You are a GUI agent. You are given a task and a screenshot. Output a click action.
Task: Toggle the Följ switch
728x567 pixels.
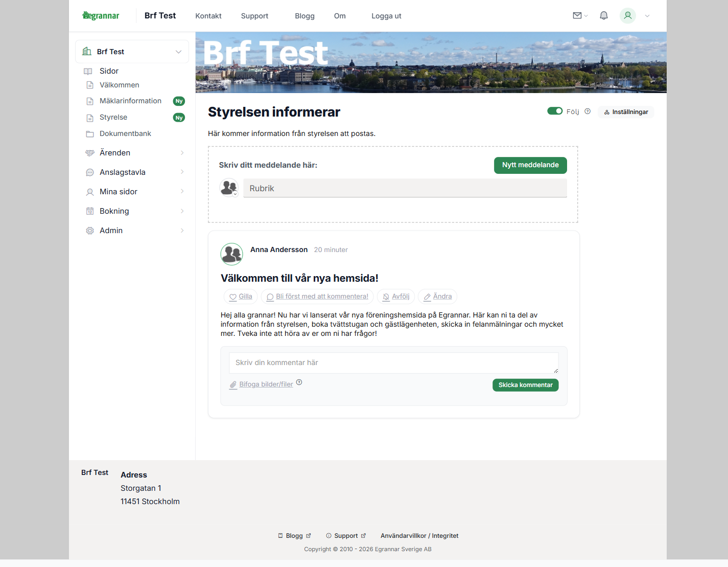(x=555, y=111)
